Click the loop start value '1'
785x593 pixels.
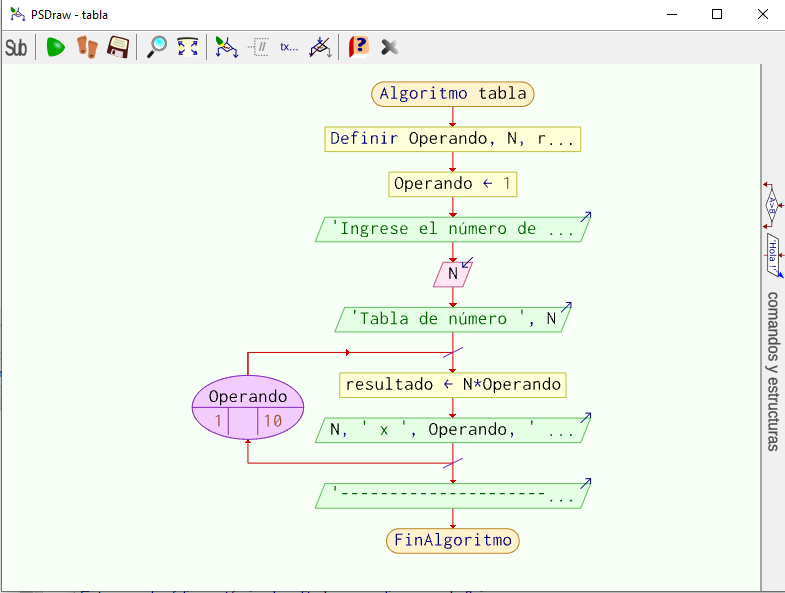tap(218, 421)
